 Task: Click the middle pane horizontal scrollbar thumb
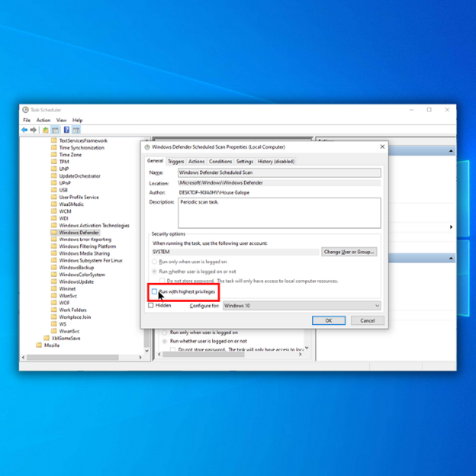pos(204,354)
